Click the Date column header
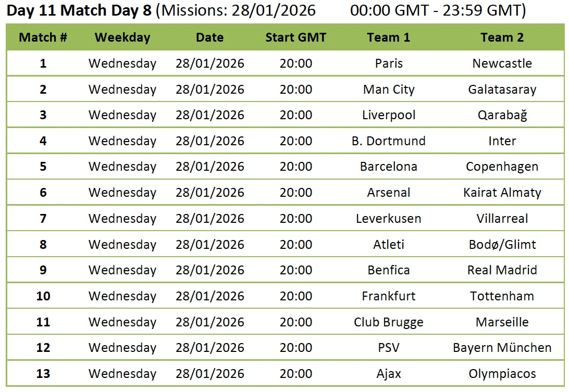The image size is (569, 392). 209,37
